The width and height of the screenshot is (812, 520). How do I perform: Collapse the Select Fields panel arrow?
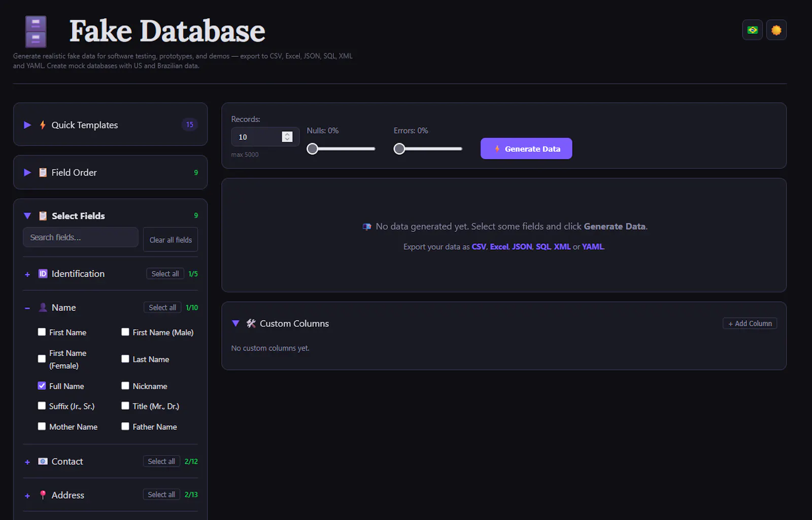(x=27, y=216)
